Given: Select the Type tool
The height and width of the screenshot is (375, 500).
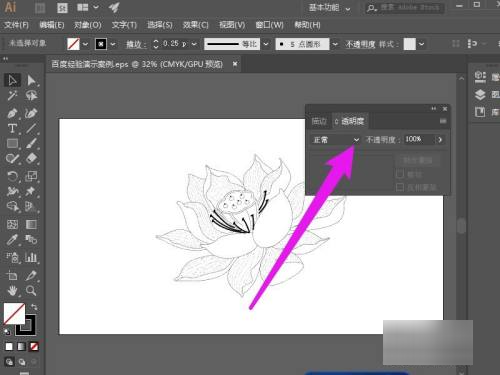Looking at the screenshot, I should coord(12,128).
